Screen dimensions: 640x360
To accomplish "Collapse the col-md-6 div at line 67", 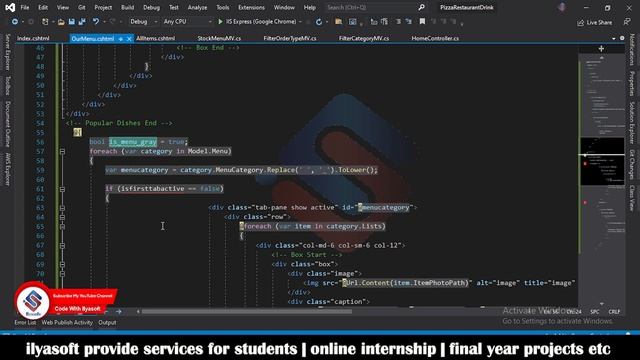I will click(x=62, y=246).
